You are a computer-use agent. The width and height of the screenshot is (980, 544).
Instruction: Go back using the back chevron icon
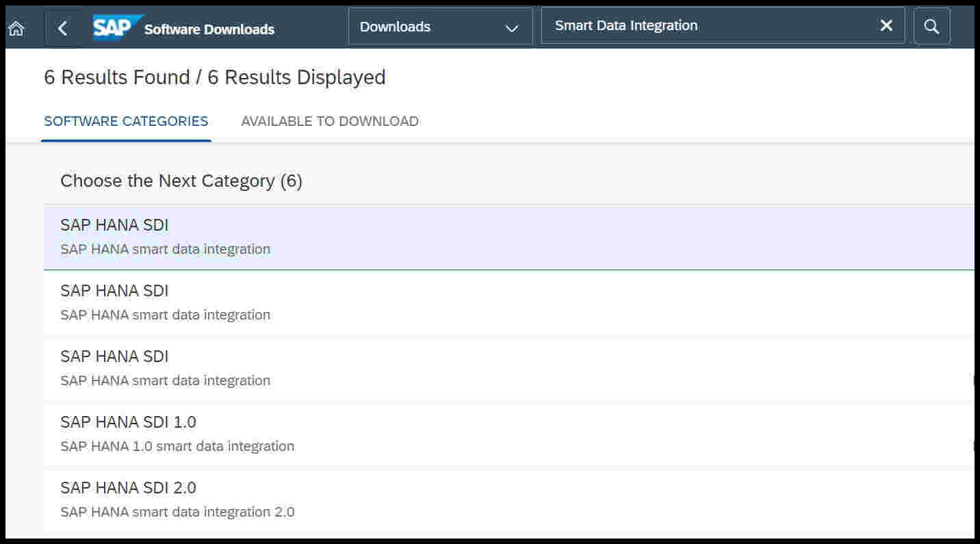(63, 28)
